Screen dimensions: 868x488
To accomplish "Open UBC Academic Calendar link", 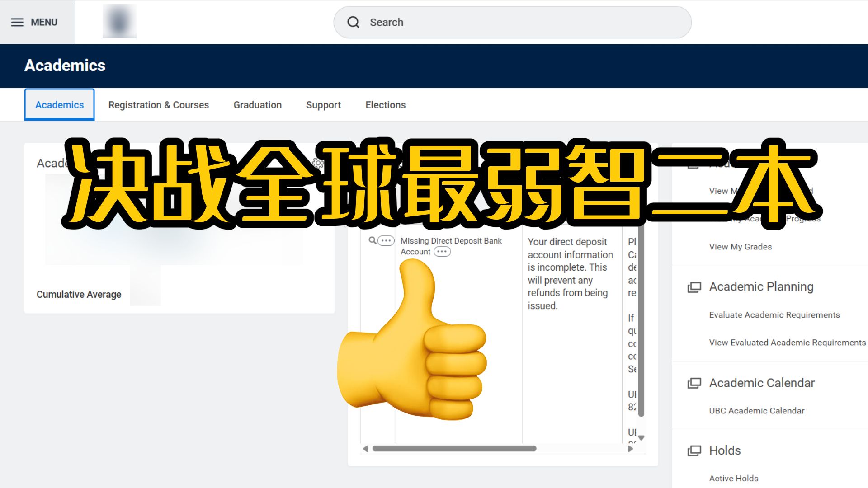I will click(756, 411).
